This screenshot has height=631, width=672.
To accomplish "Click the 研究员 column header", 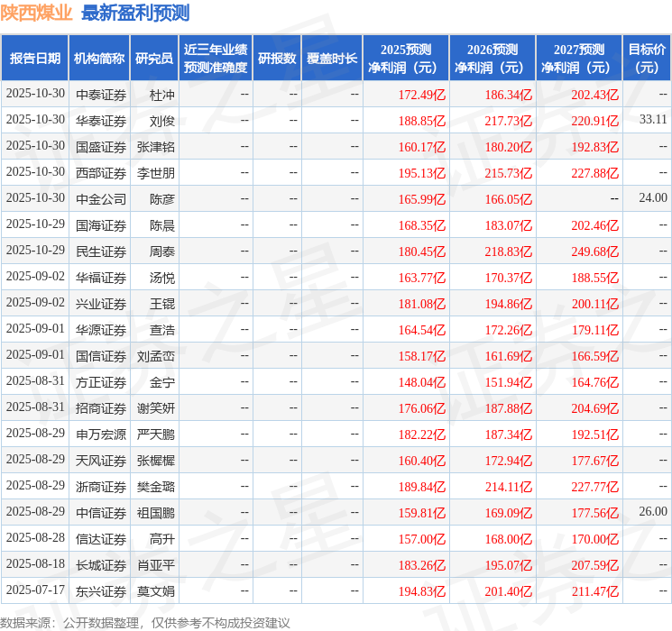I will point(154,59).
